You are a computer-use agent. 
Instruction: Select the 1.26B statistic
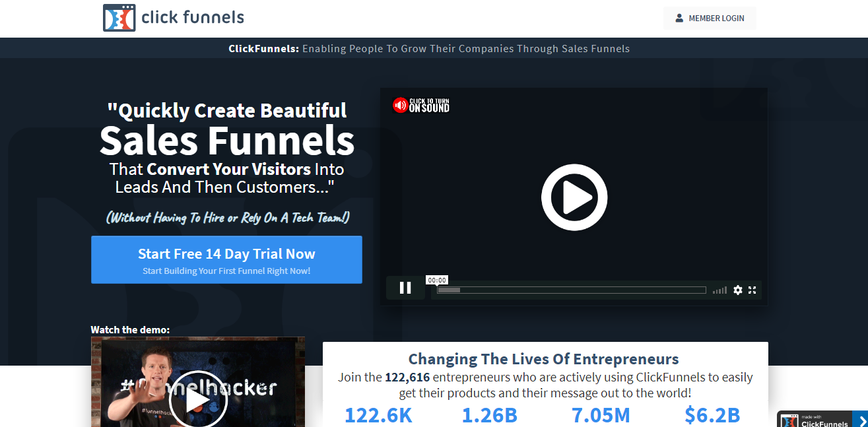pos(489,415)
